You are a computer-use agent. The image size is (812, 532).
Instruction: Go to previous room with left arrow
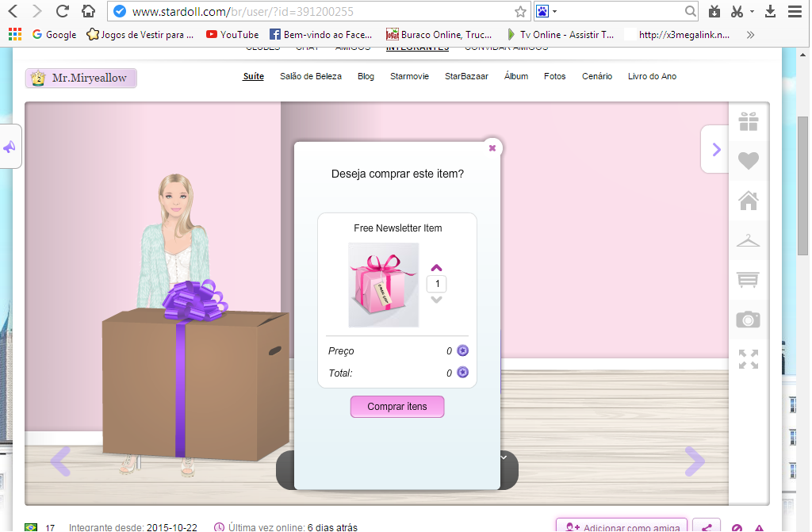(60, 461)
